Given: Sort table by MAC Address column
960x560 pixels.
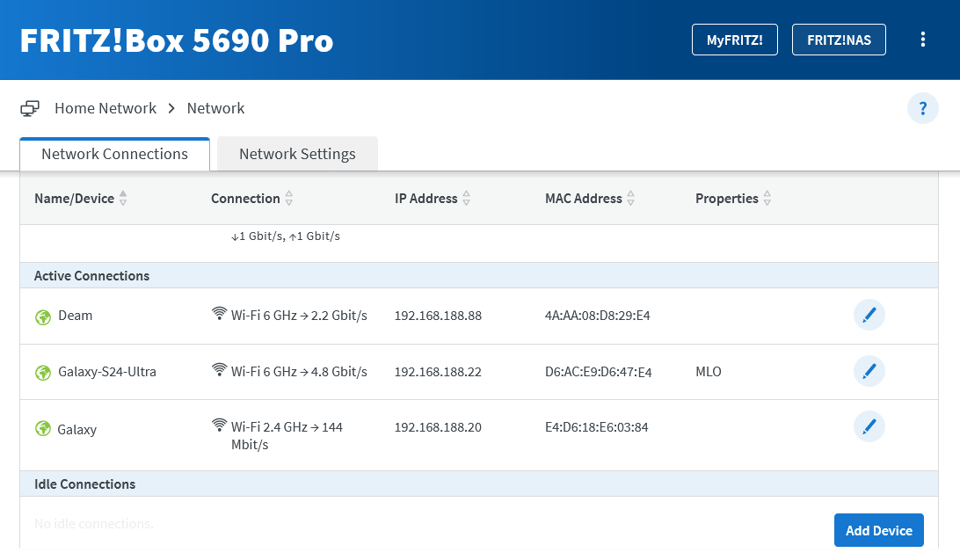Looking at the screenshot, I should click(631, 199).
